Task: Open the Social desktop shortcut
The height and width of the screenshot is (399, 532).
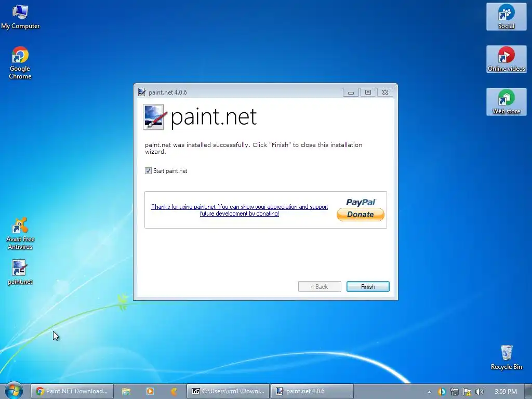Action: pos(506,17)
